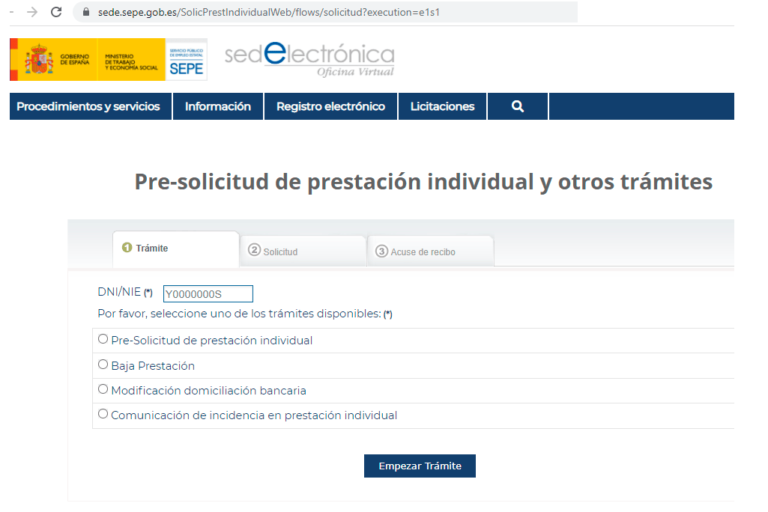
Task: Switch to the Acuse de recibo tab
Action: tap(431, 251)
